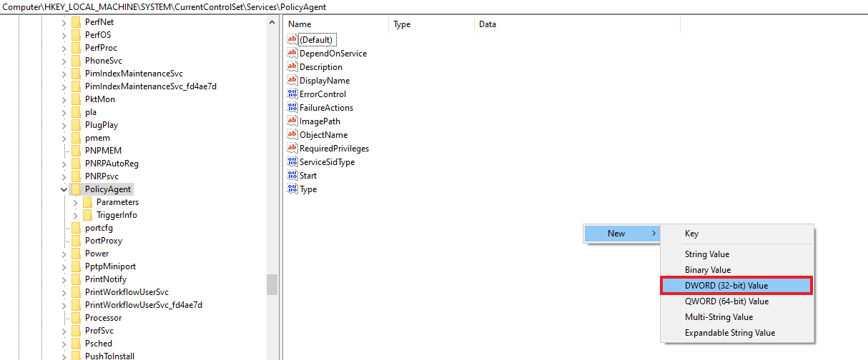This screenshot has height=360, width=868.
Task: Select the FailureActions binary value icon
Action: click(x=292, y=108)
